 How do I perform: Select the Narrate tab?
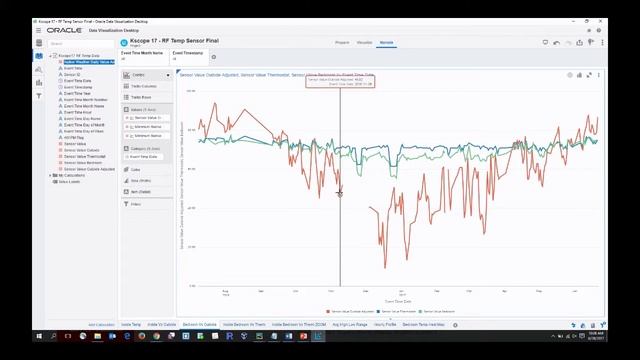(386, 42)
